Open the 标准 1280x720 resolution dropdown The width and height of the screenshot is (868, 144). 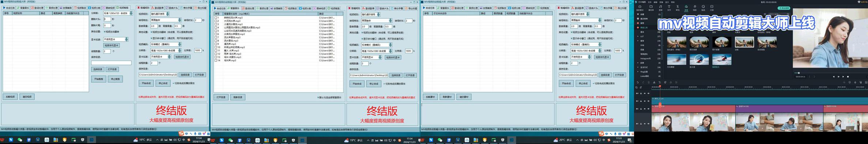click(118, 13)
